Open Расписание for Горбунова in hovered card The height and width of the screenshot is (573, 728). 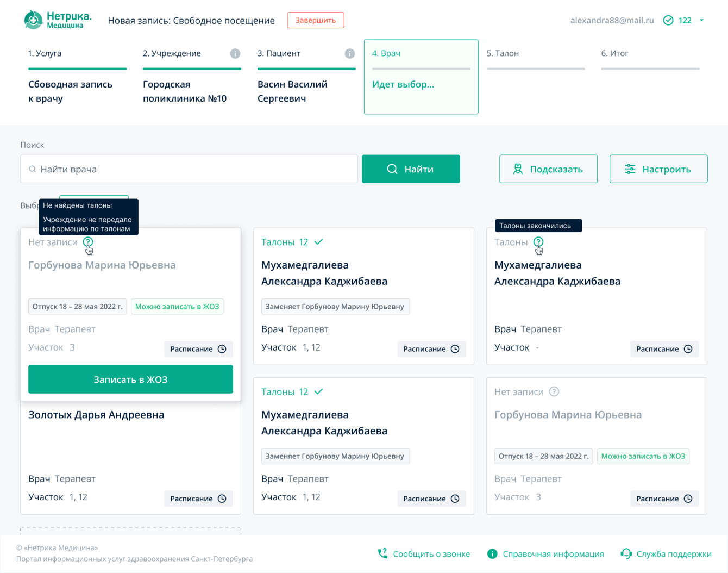point(198,349)
